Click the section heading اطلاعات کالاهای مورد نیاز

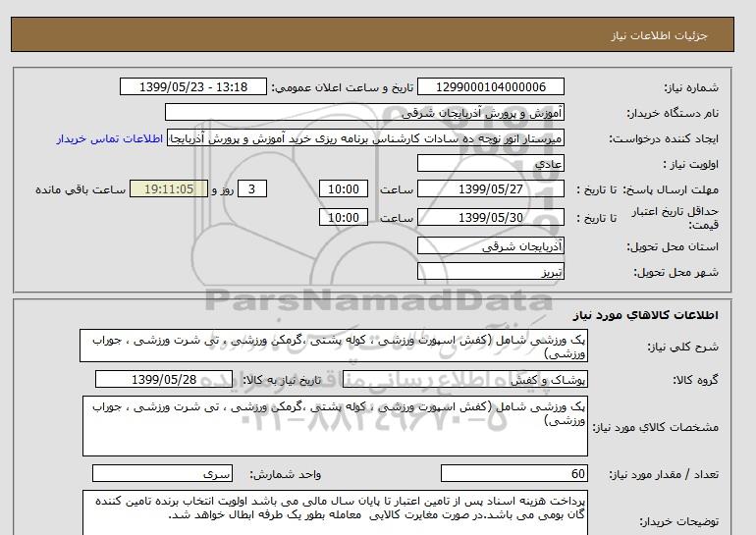(x=646, y=315)
